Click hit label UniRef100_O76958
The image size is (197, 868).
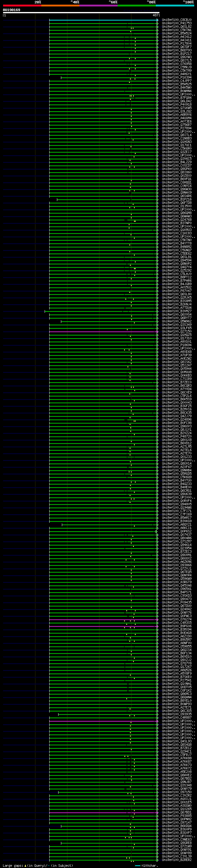(x=177, y=64)
